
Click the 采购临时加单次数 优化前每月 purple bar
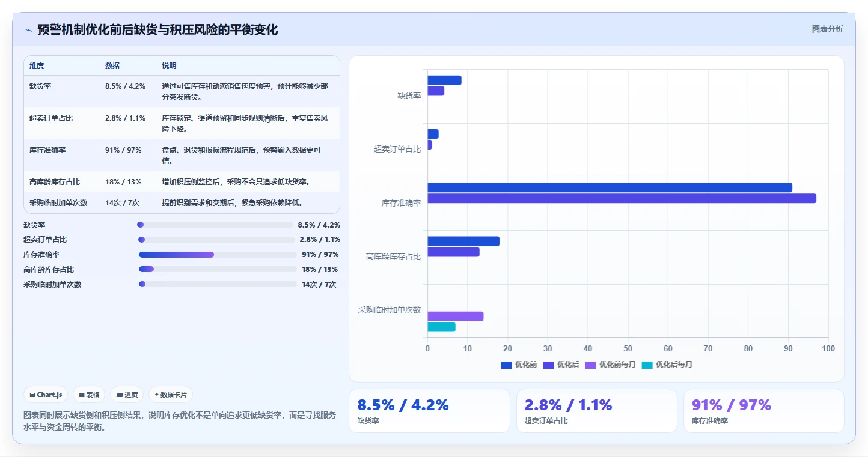455,316
